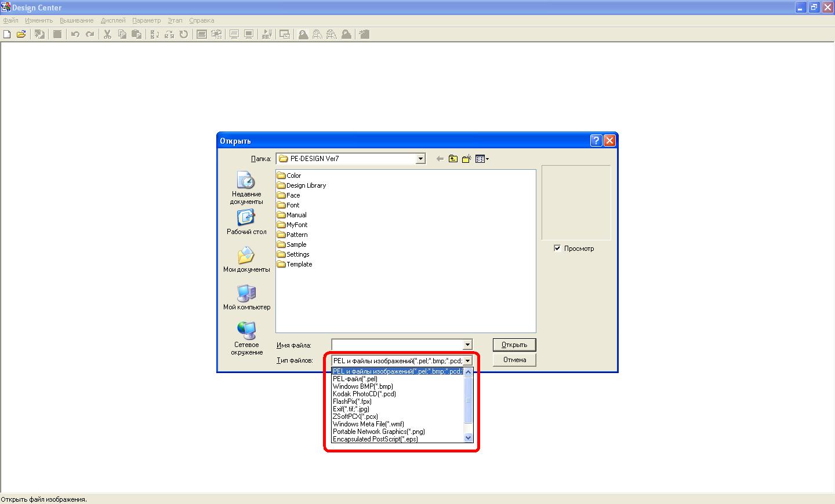
Task: Create a new folder using toolbar icon
Action: (x=466, y=159)
